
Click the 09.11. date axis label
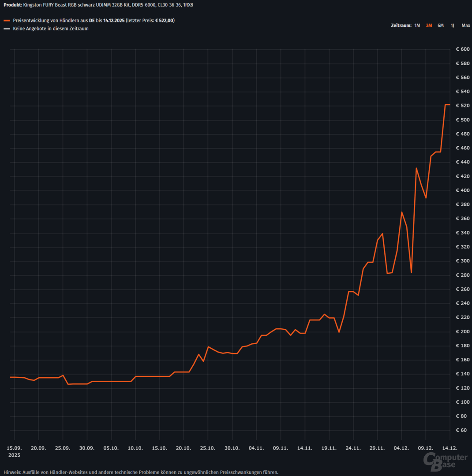tap(281, 448)
